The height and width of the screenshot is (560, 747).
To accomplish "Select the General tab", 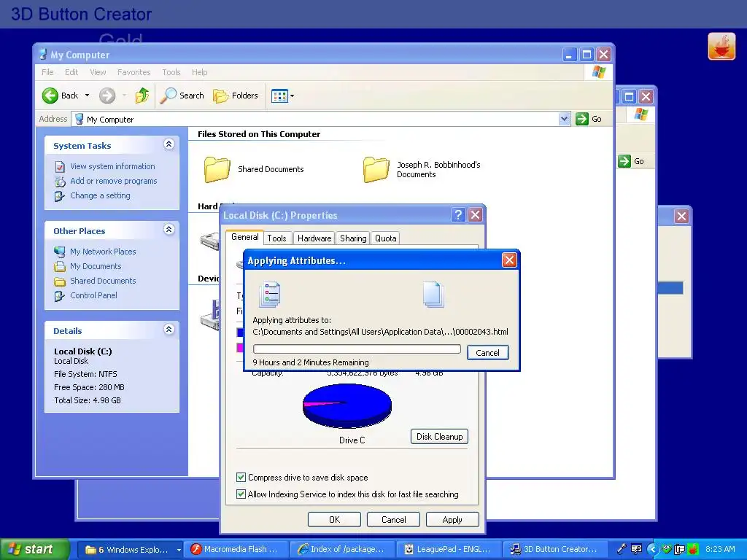I will point(245,237).
